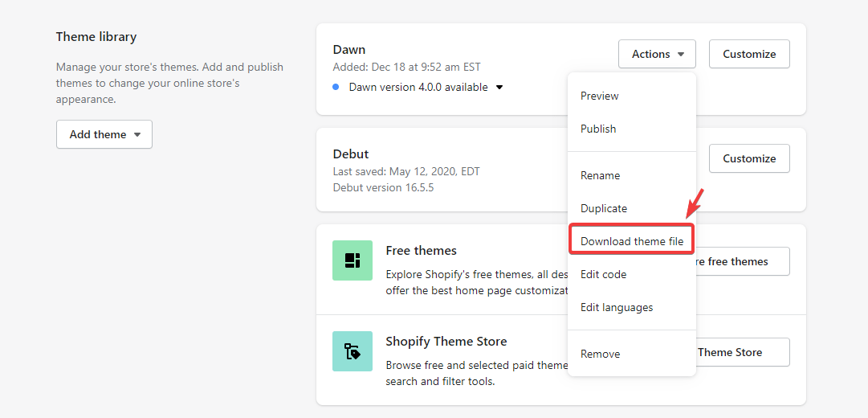Click the Dawn theme title
868x418 pixels.
tap(349, 50)
